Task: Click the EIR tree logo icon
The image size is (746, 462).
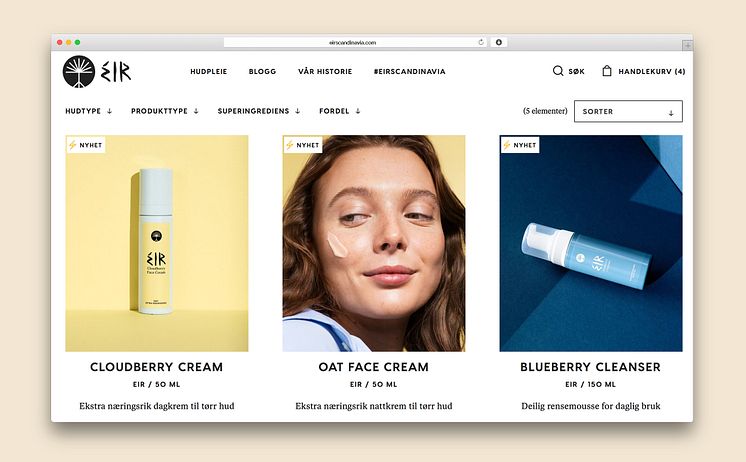Action: (79, 72)
